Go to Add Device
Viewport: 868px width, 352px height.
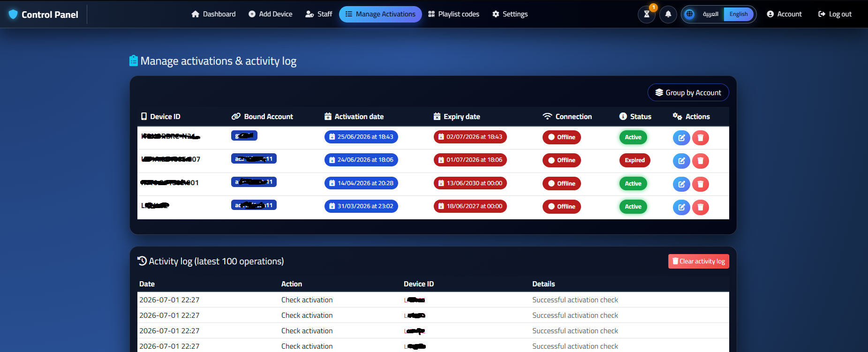click(271, 14)
